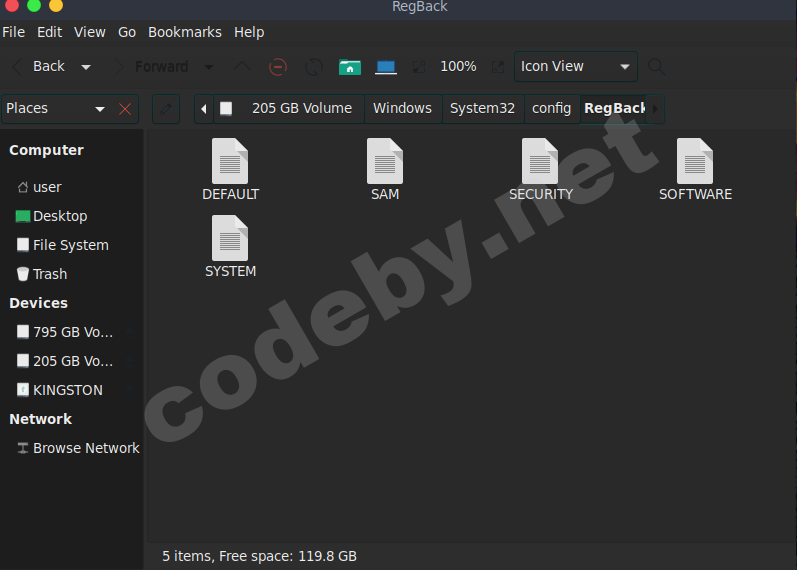The width and height of the screenshot is (797, 570).
Task: Open File System in sidebar
Action: (x=62, y=245)
